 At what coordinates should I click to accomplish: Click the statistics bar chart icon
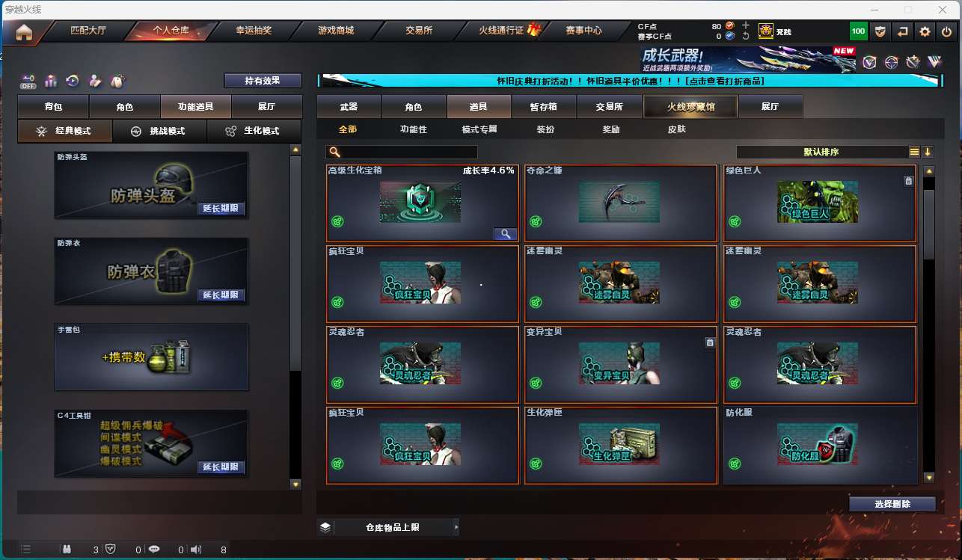(51, 81)
